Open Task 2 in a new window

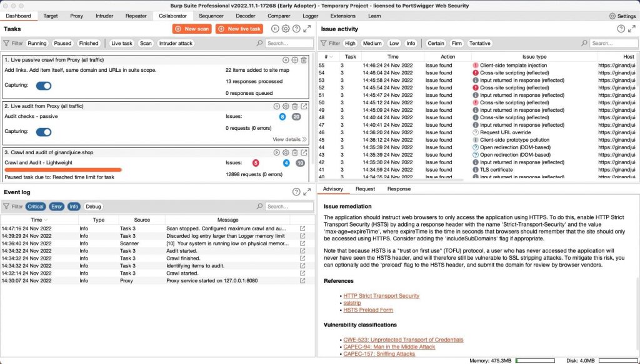304,106
